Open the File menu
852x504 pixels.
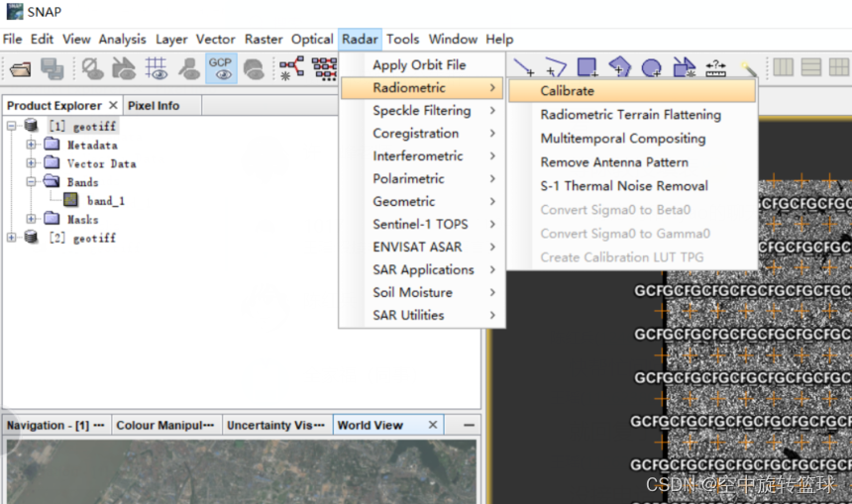[x=13, y=39]
